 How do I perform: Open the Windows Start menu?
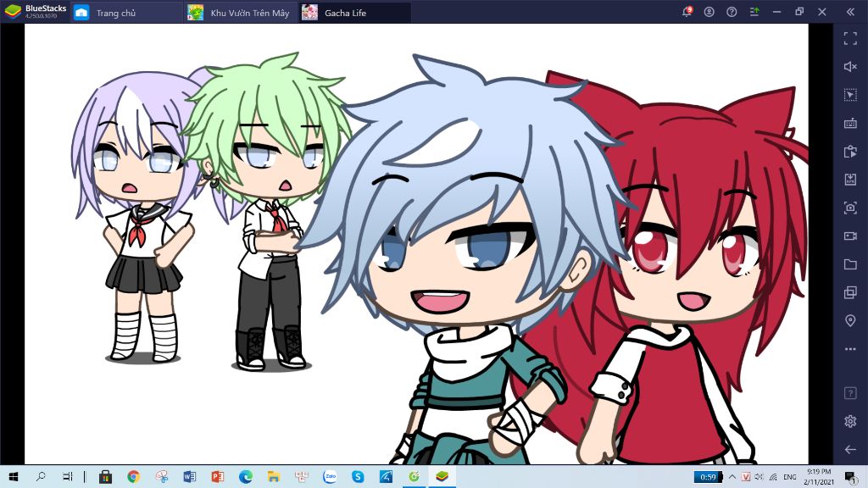click(14, 476)
